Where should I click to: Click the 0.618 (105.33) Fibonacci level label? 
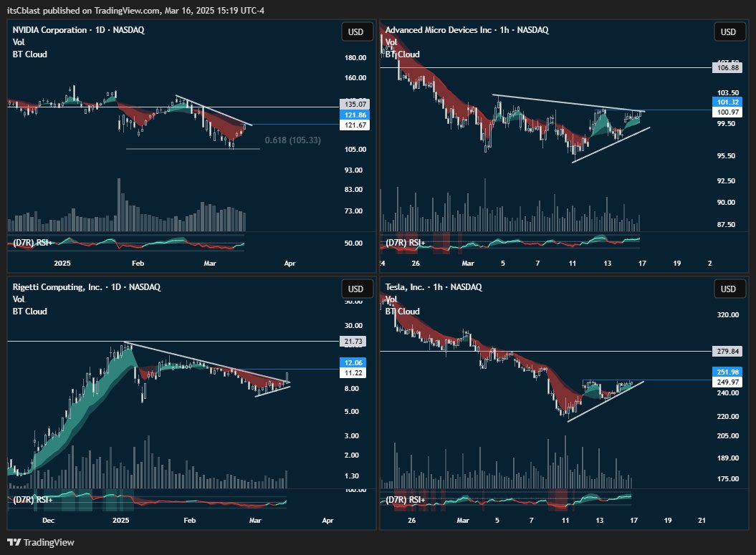(x=293, y=140)
